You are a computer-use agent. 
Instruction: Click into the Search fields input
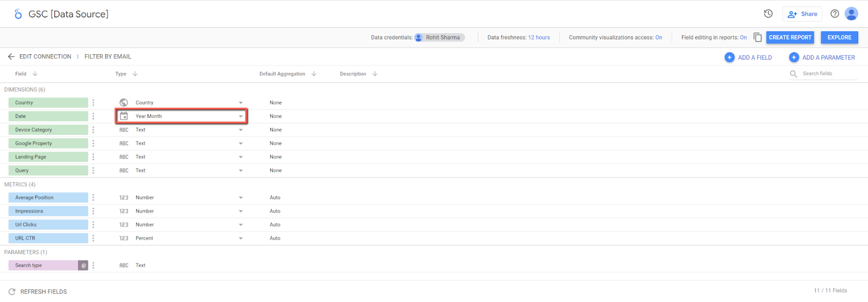[829, 74]
